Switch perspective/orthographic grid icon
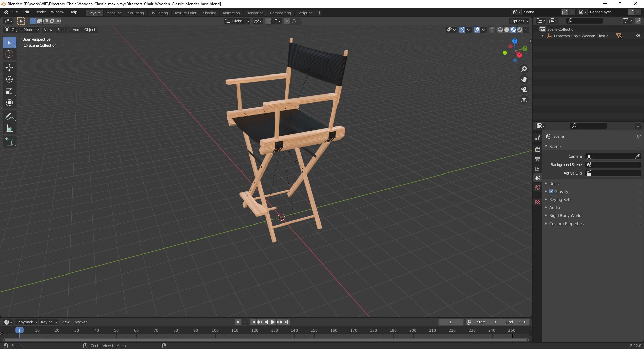This screenshot has width=644, height=349. pos(524,100)
